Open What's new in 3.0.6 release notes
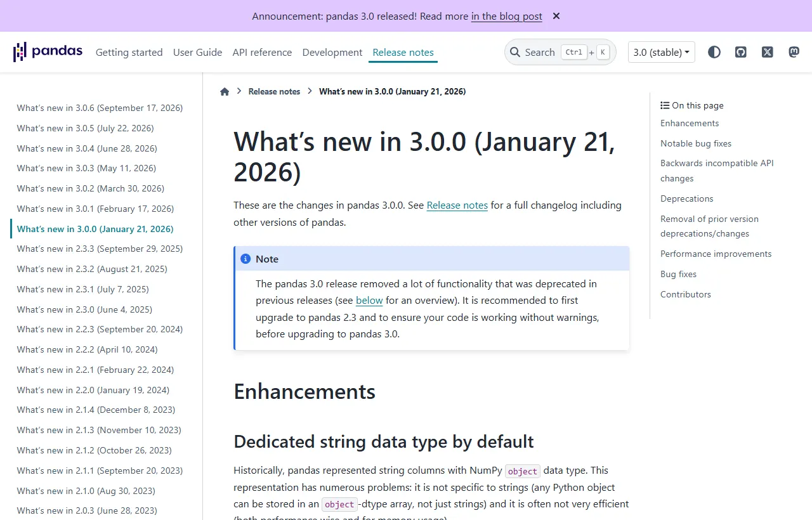The width and height of the screenshot is (812, 520). coord(100,108)
